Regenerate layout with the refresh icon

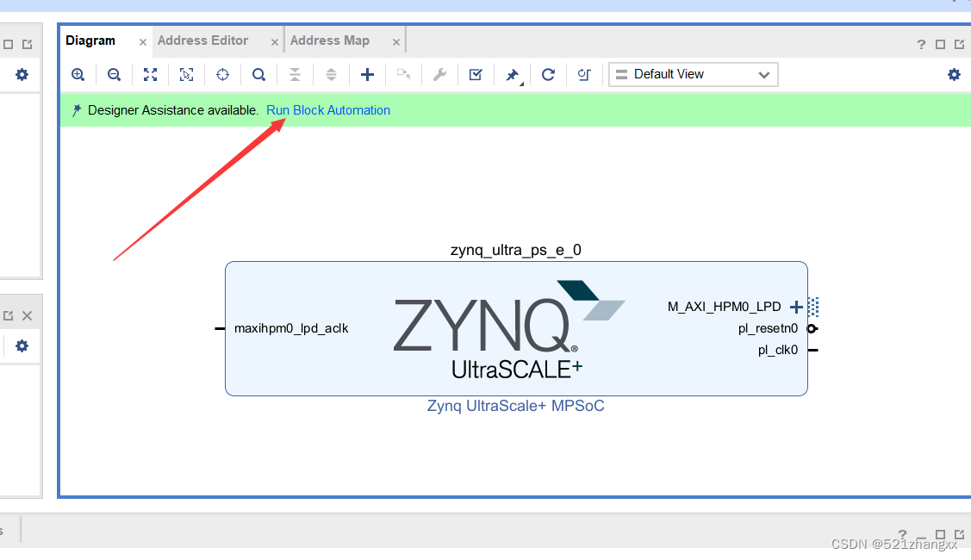click(548, 75)
